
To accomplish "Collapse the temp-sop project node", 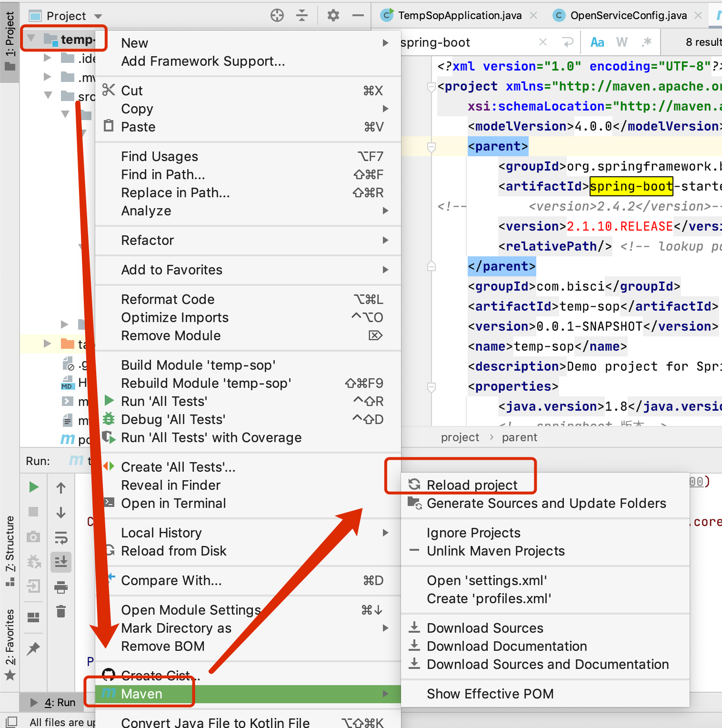I will [31, 39].
